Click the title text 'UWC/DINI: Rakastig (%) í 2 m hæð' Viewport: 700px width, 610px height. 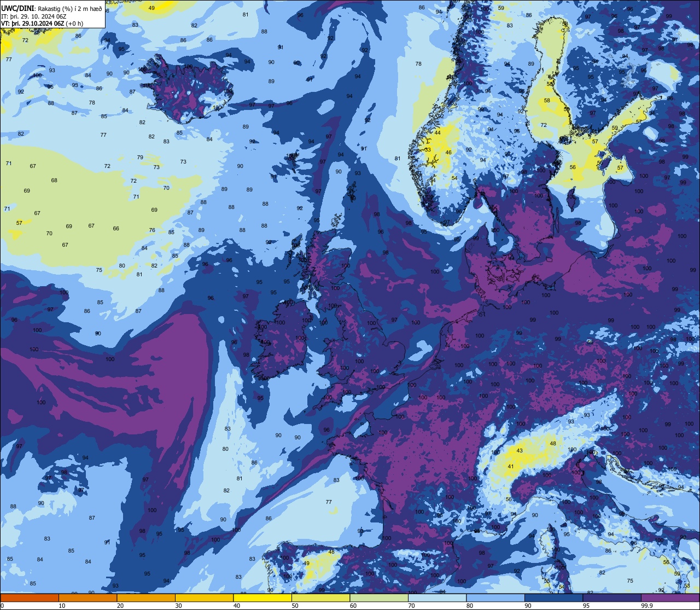point(51,9)
